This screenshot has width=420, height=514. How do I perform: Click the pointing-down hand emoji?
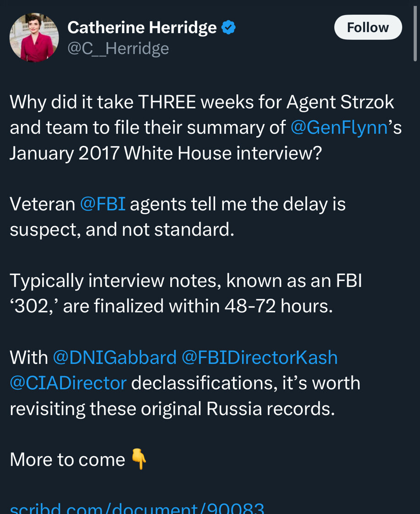pos(139,459)
